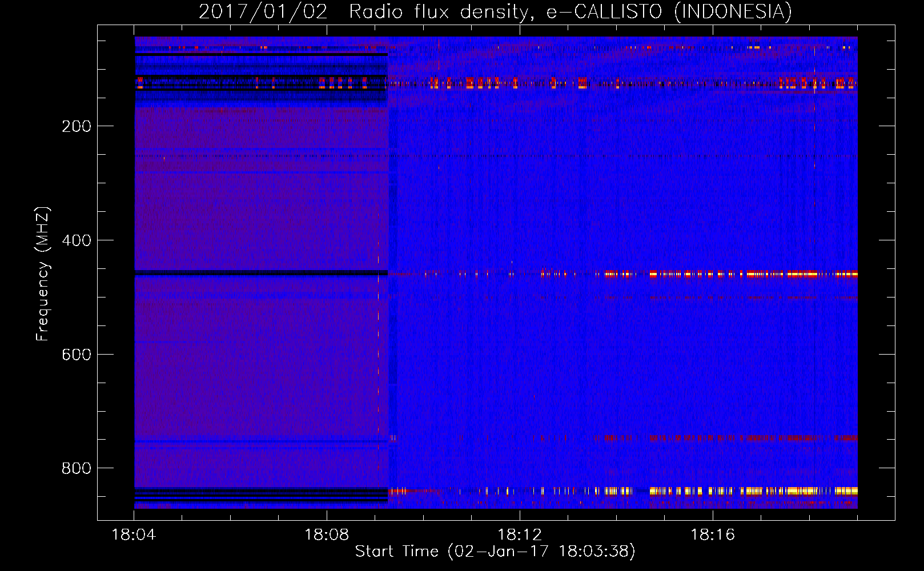Viewport: 924px width, 571px height.
Task: Click the Frequency (MHZ) axis label
Action: 43,274
